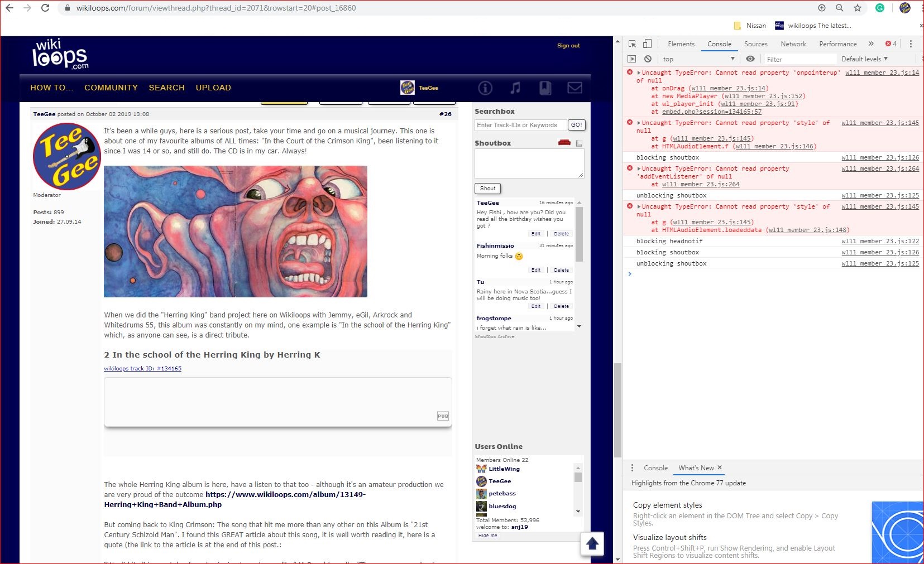Click the small TeeGee avatar in the navigation bar
Screen dimensions: 924x564
408,88
